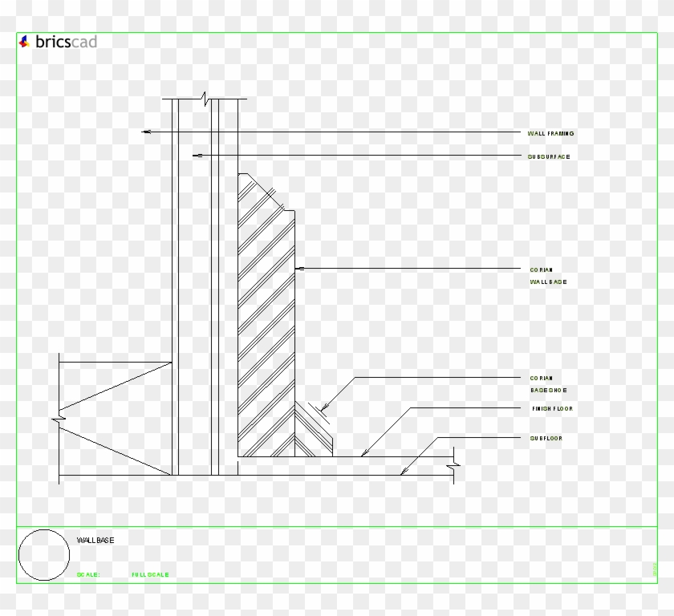Click the subfloor break symbol at bottom right

click(453, 465)
